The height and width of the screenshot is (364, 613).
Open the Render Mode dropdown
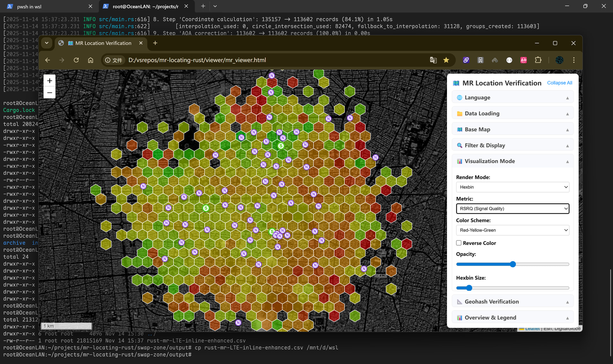(x=512, y=187)
